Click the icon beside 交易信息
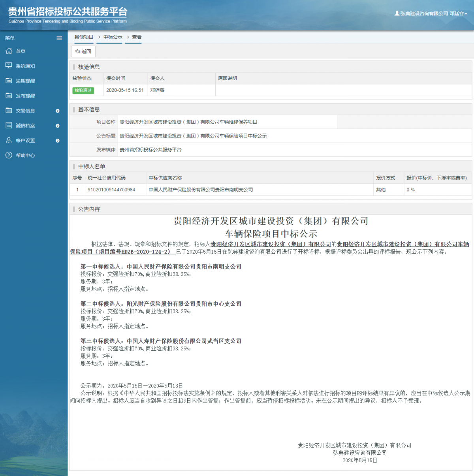This screenshot has height=476, width=474. [9, 111]
